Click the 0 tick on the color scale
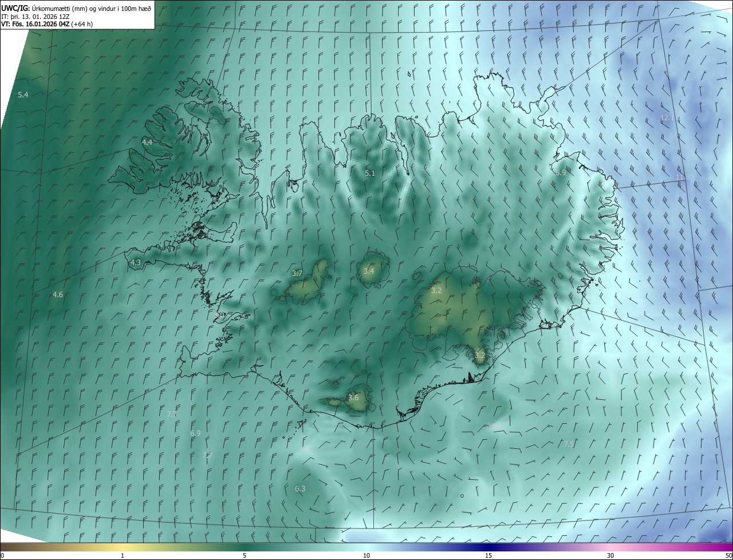This screenshot has height=560, width=733. 2,555
